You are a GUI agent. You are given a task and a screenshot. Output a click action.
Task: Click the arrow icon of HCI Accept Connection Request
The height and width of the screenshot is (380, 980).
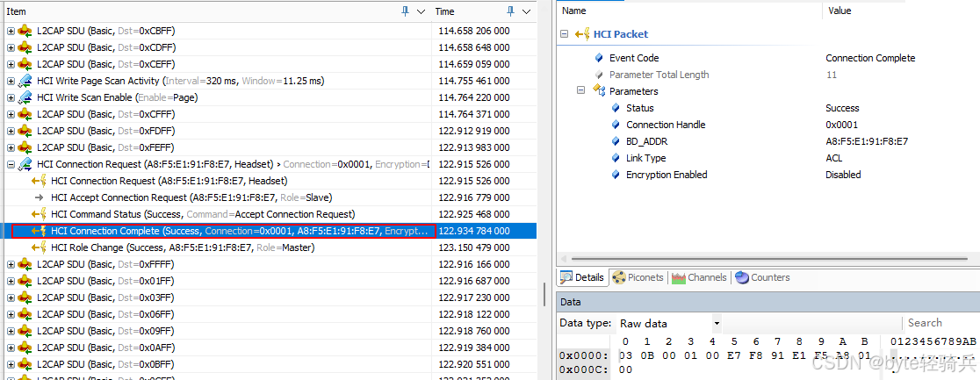point(39,197)
